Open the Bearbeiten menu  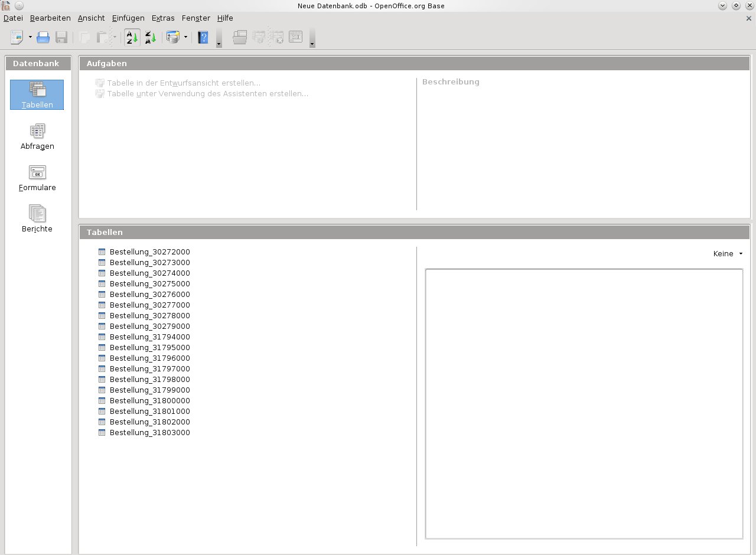[x=50, y=18]
